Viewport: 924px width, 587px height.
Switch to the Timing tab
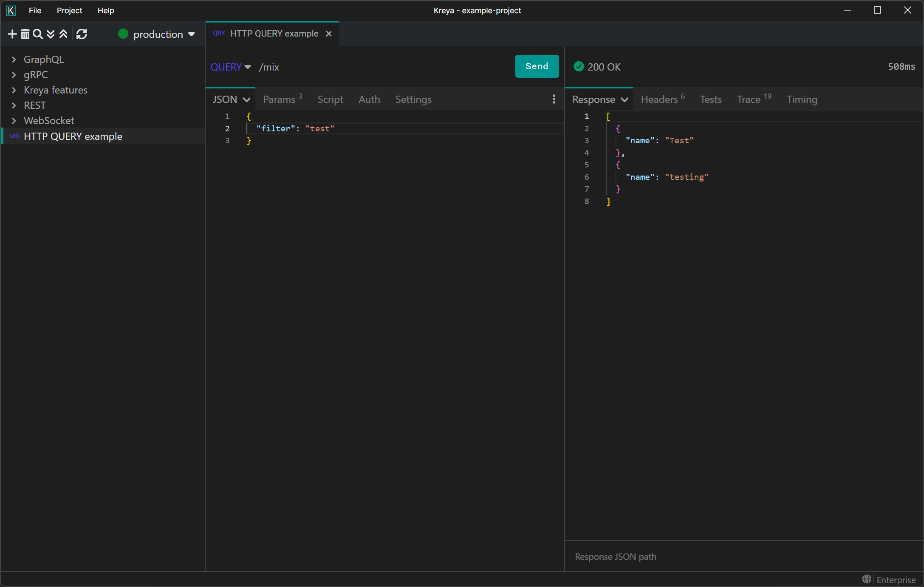(x=802, y=99)
